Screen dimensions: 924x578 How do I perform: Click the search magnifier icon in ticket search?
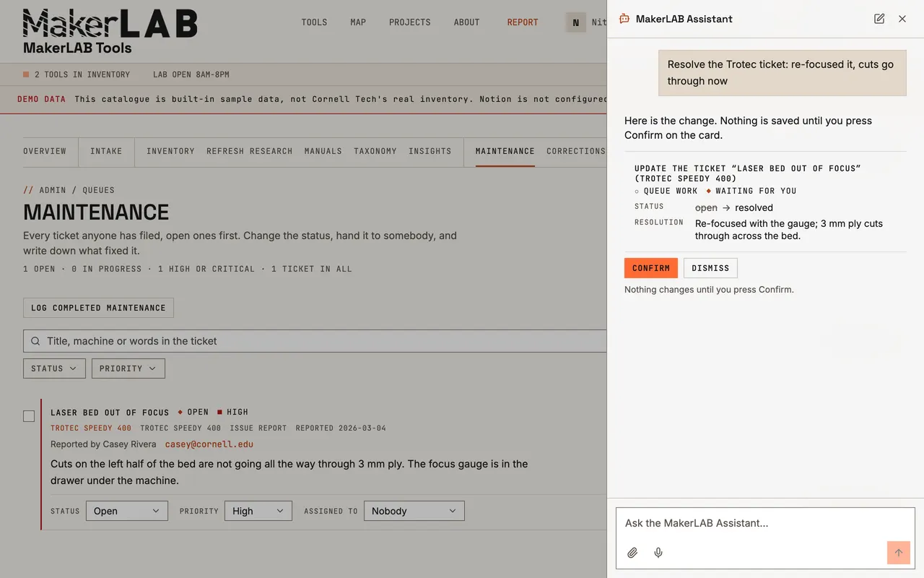tap(35, 341)
